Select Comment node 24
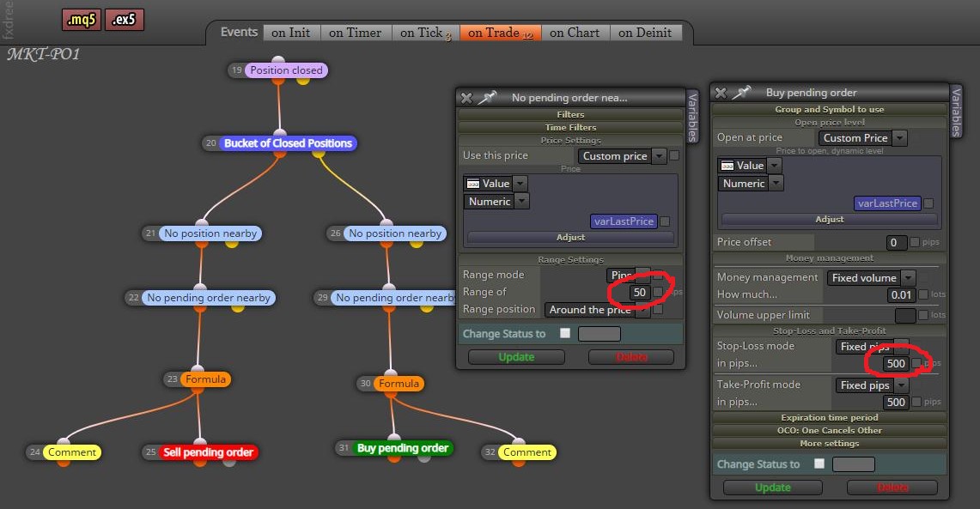 72,452
